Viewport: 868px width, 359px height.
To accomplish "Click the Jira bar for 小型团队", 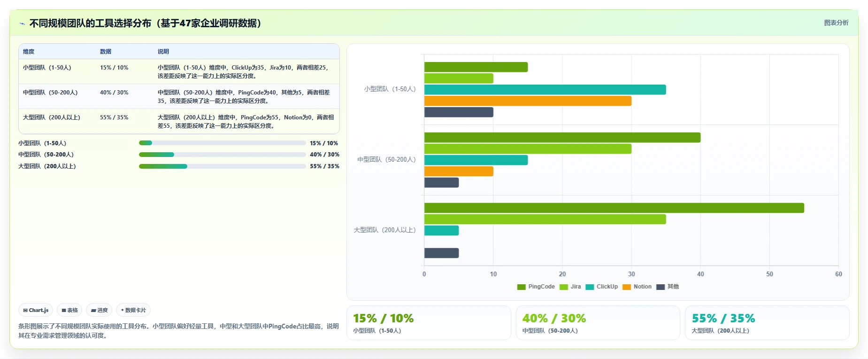I will 459,78.
